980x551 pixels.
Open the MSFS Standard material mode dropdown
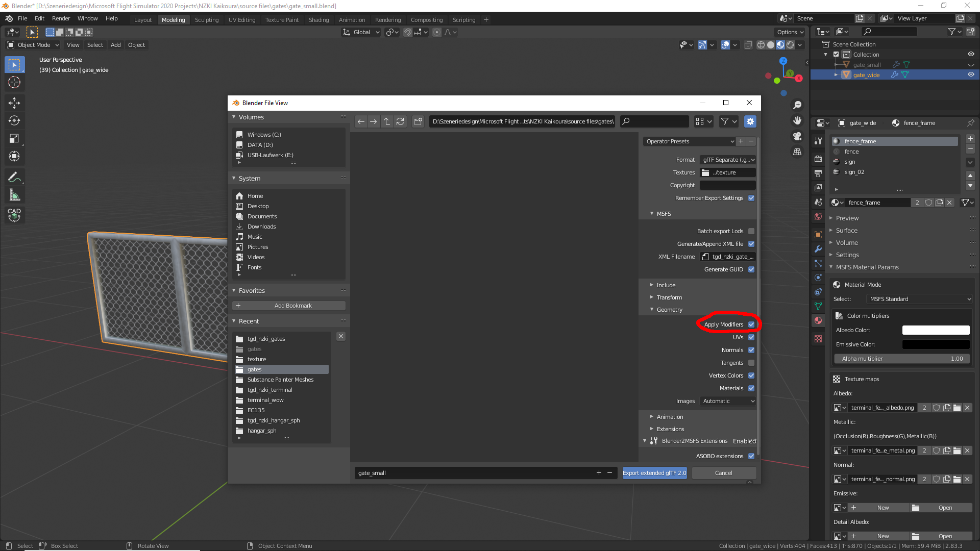pos(920,299)
